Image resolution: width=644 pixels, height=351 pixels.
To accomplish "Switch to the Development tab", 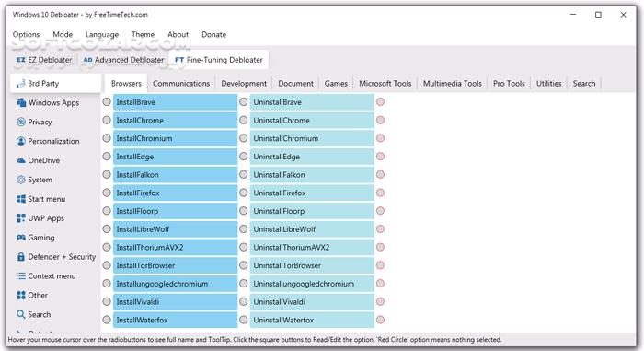I will pos(244,84).
